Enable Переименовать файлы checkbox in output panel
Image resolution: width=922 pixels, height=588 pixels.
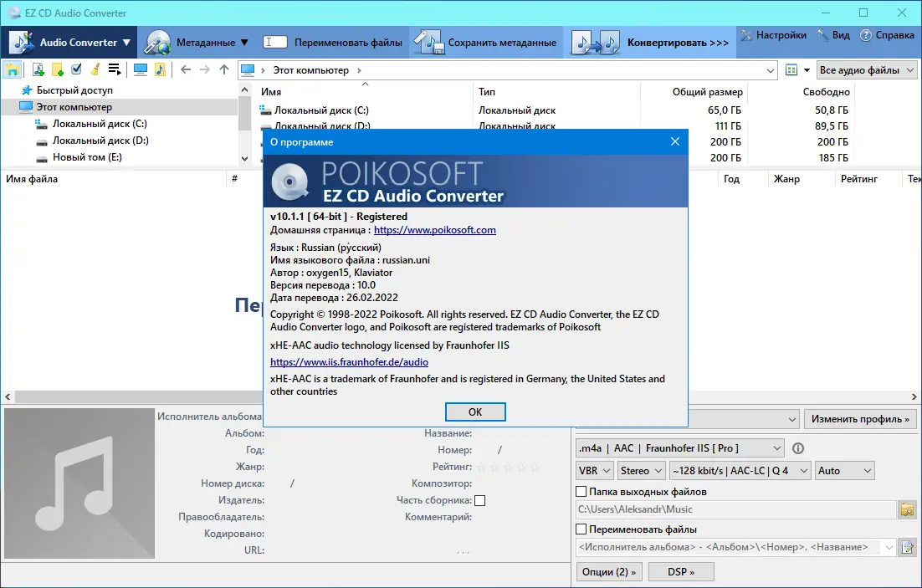(581, 529)
